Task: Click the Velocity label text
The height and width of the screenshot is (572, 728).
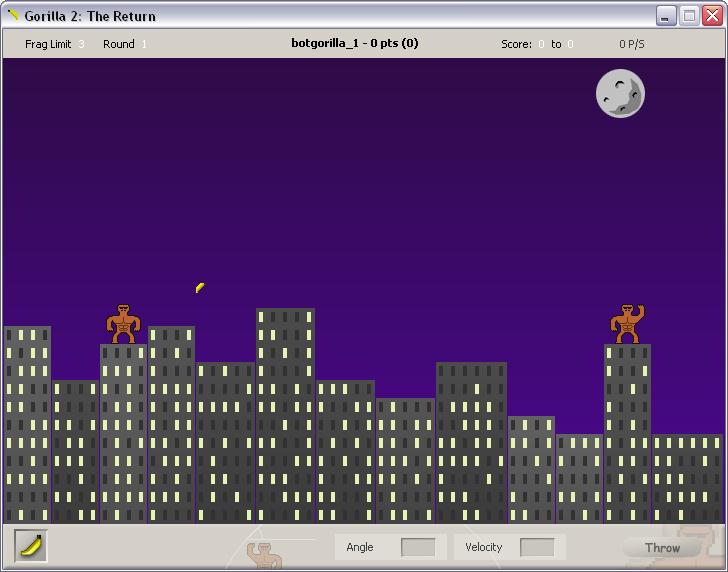Action: point(483,547)
